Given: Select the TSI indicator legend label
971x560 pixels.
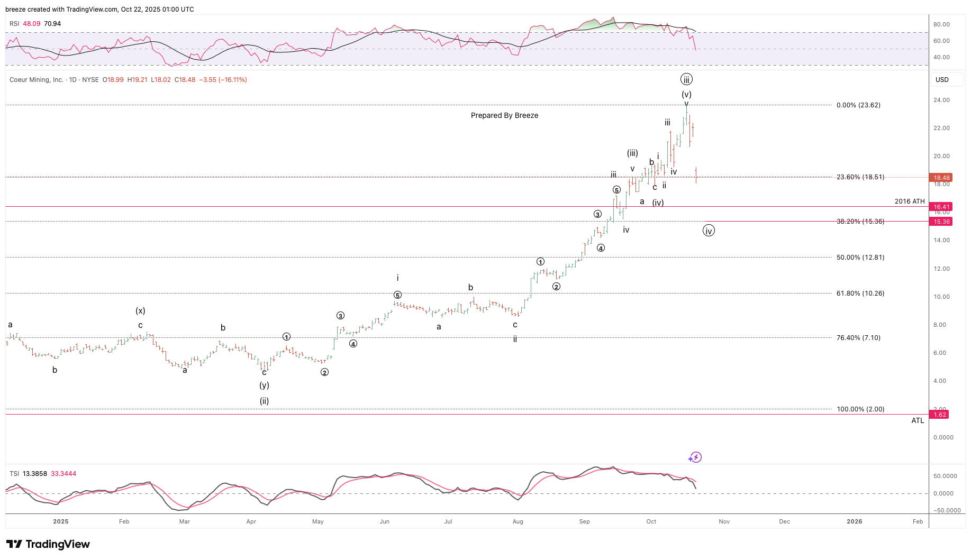Looking at the screenshot, I should click(14, 474).
